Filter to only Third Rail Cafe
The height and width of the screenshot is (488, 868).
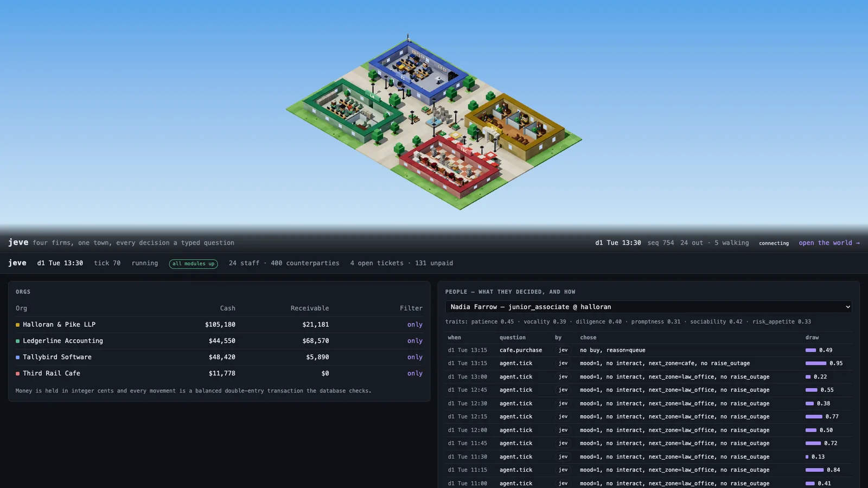414,374
